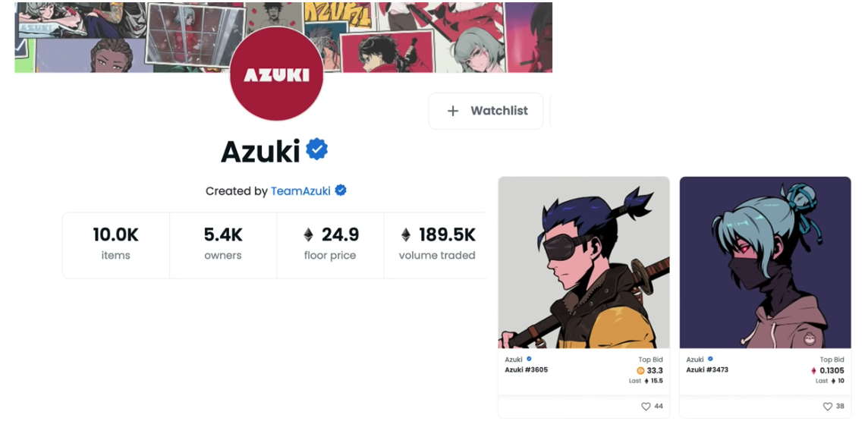
Task: Click the Azuki red circular logo
Action: 276,74
